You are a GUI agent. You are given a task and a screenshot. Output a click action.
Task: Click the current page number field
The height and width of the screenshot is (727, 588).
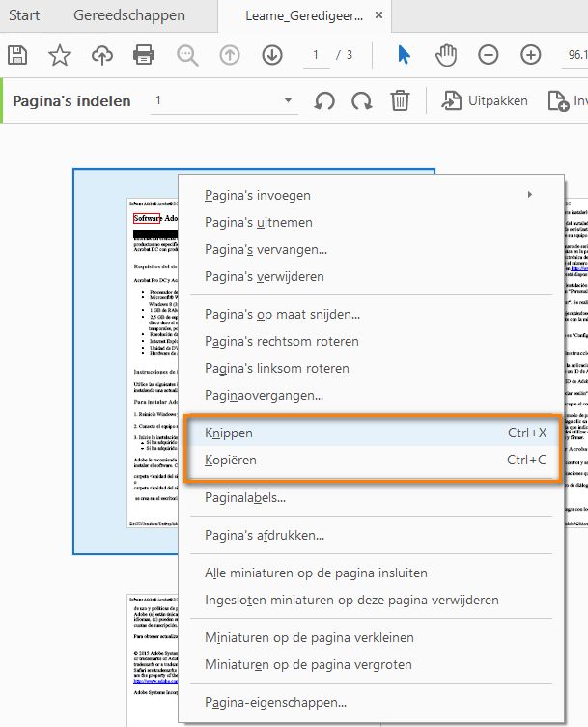coord(317,55)
